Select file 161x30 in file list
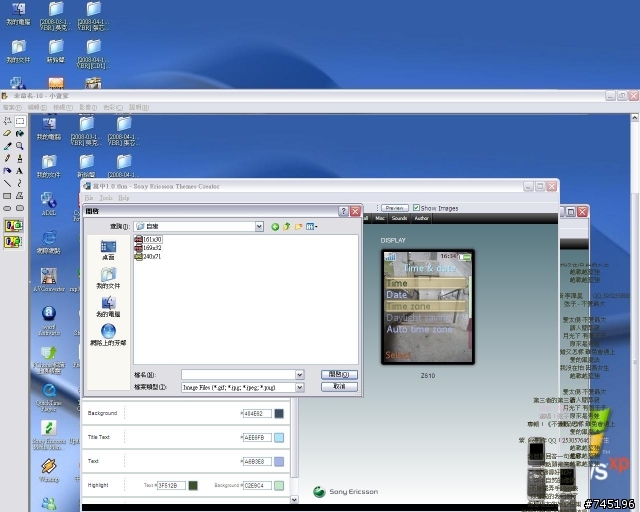Image resolution: width=640 pixels, height=512 pixels. click(148, 239)
